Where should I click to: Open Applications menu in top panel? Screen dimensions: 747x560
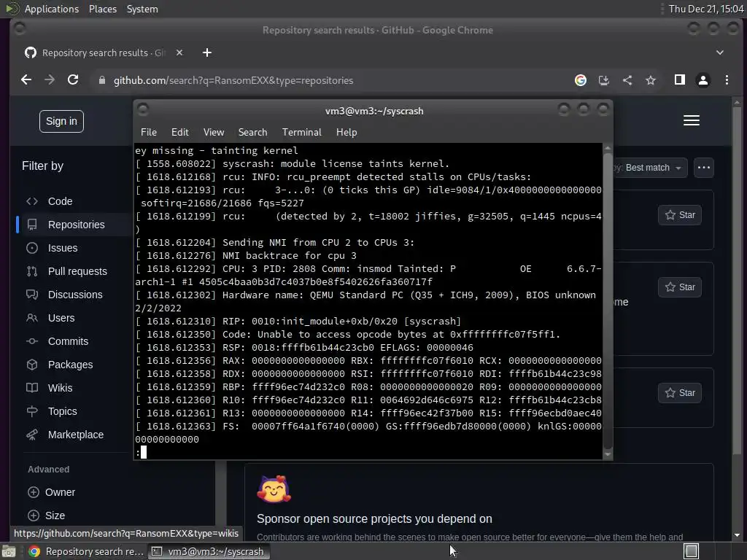tap(52, 9)
